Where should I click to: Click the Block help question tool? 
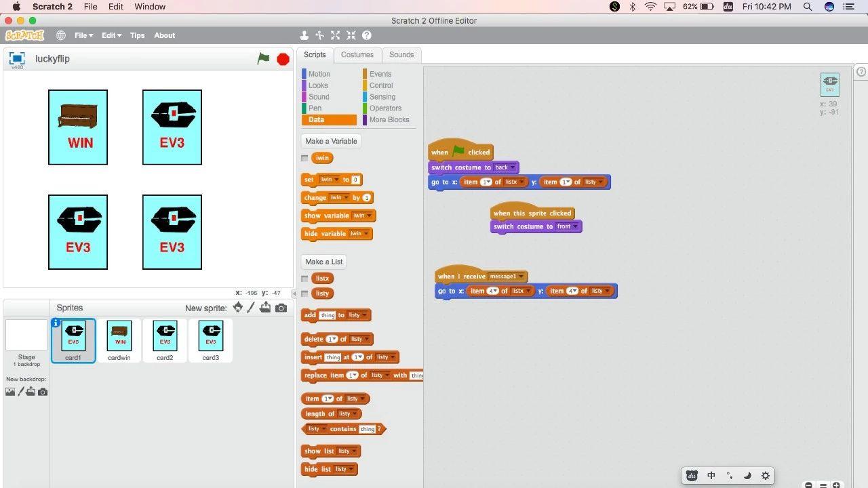click(366, 35)
